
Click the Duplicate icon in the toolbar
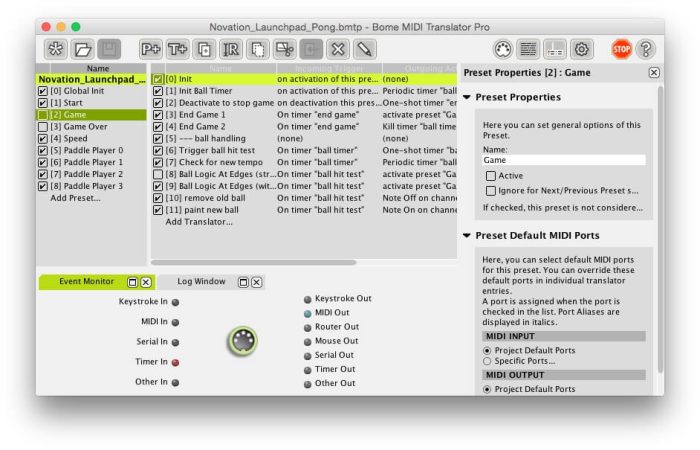click(204, 49)
